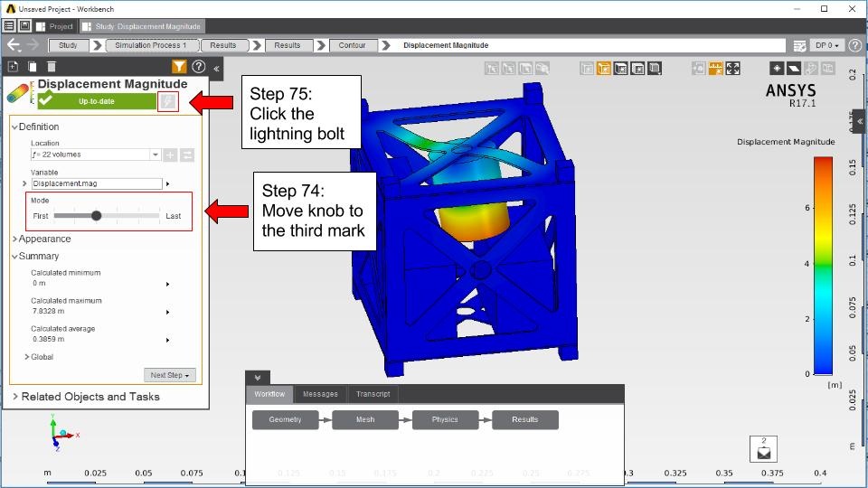Click the Simulation Process 1 breadcrumb

click(x=151, y=45)
